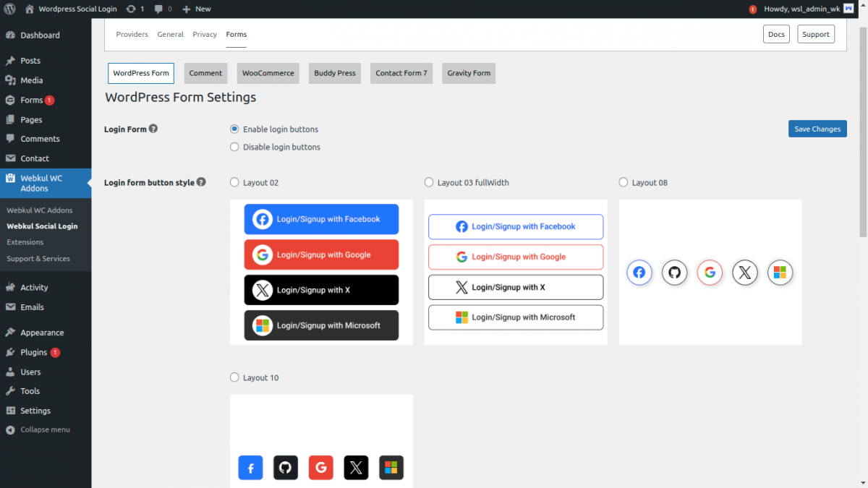Open the Buddy Press form sub-tab
Image resolution: width=868 pixels, height=488 pixels.
[335, 73]
